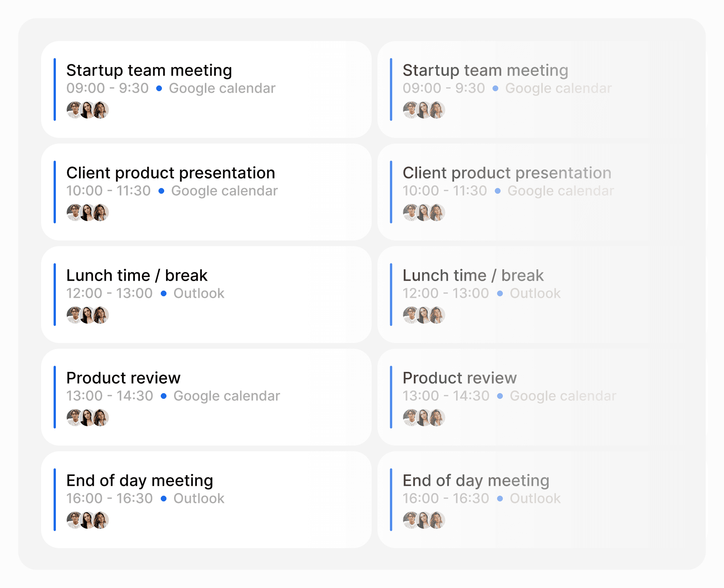724x588 pixels.
Task: Click the 16:00 - 16:30 time in non-faded card
Action: point(109,499)
